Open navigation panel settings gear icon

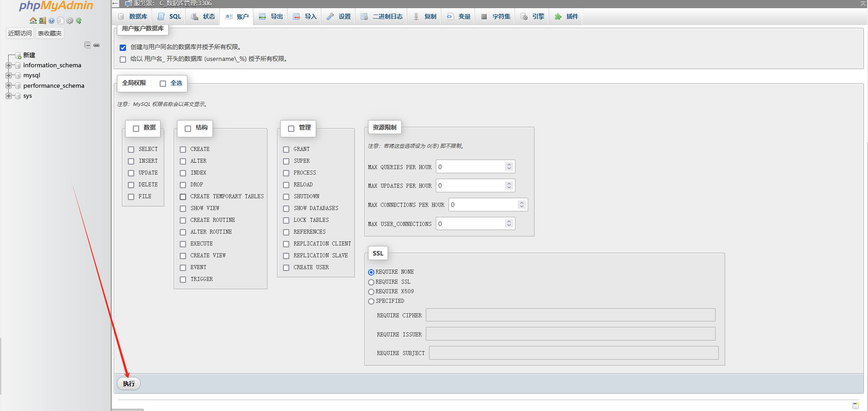click(70, 20)
